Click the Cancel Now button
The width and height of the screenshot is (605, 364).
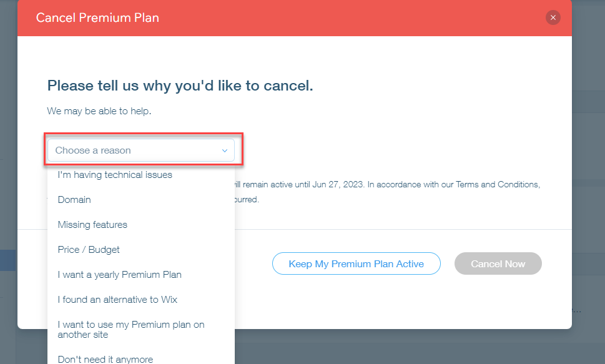coord(498,263)
